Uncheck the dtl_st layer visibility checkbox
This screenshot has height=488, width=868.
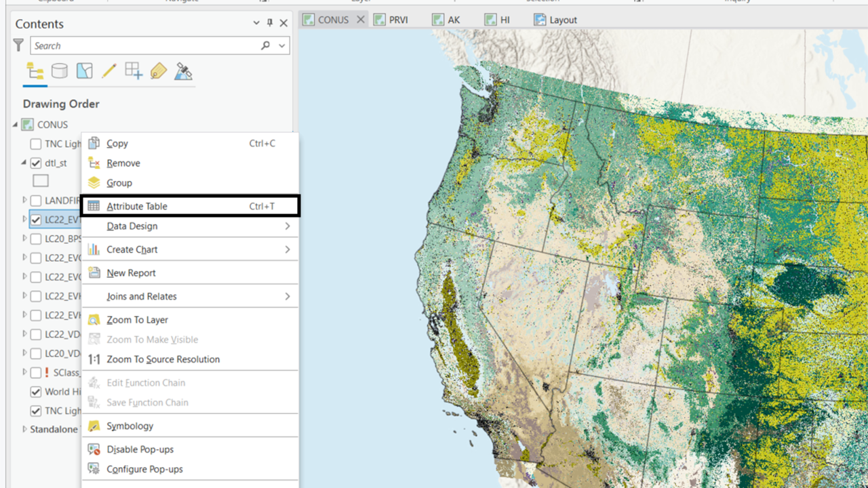tap(35, 163)
